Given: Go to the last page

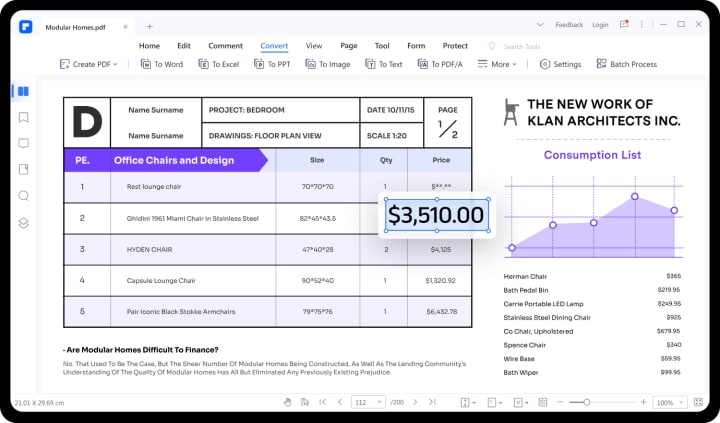Looking at the screenshot, I should pyautogui.click(x=432, y=402).
